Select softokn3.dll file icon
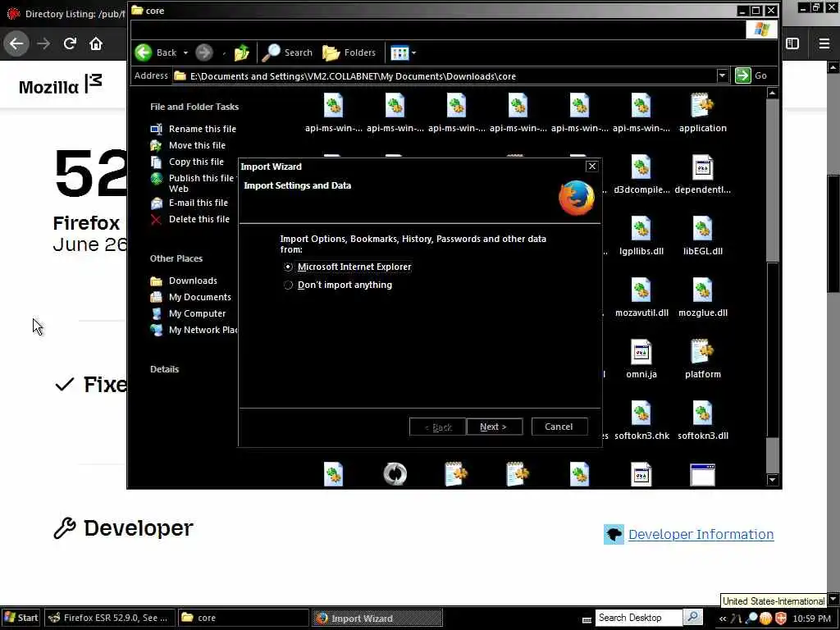Image resolution: width=840 pixels, height=630 pixels. pyautogui.click(x=702, y=414)
